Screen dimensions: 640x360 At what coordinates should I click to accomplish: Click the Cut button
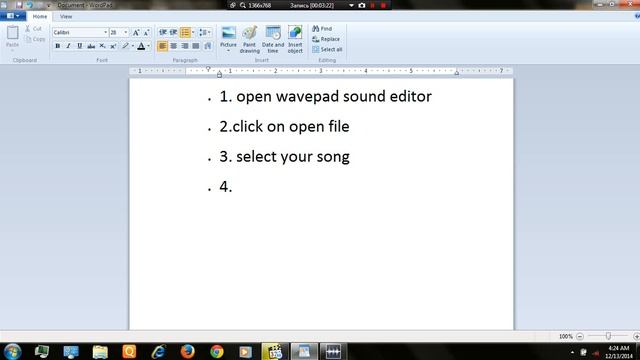(x=33, y=29)
